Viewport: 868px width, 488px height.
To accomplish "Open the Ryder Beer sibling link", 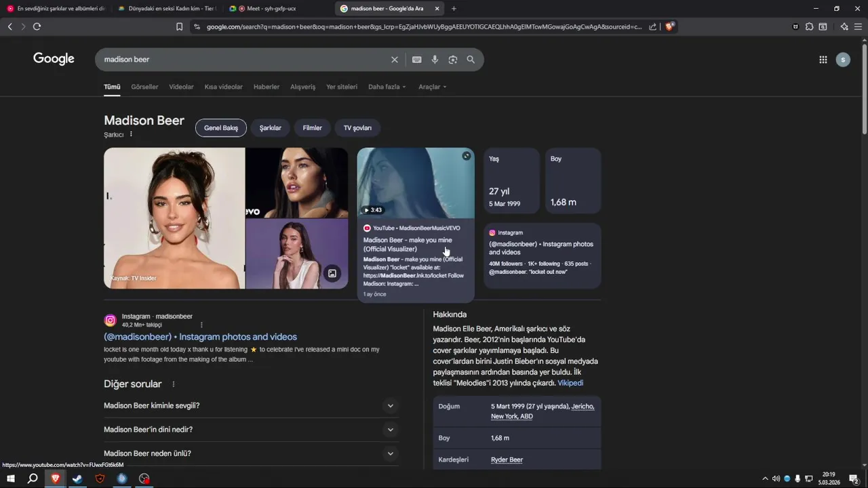I will [x=507, y=460].
